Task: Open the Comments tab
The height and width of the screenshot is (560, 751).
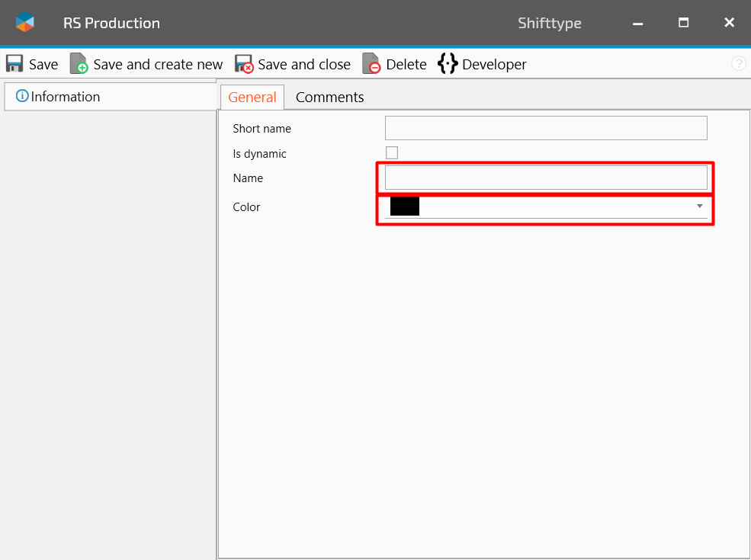Action: pyautogui.click(x=329, y=97)
